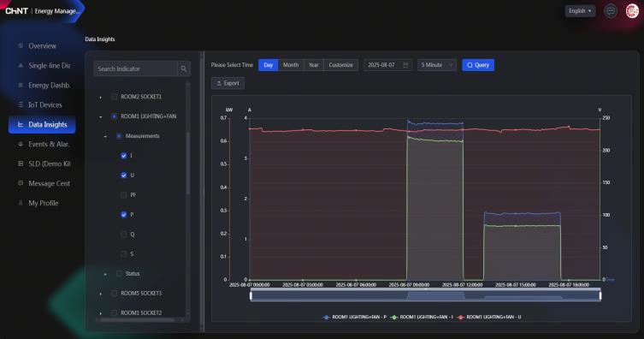
Task: Open My Profile menu item
Action: (42, 203)
